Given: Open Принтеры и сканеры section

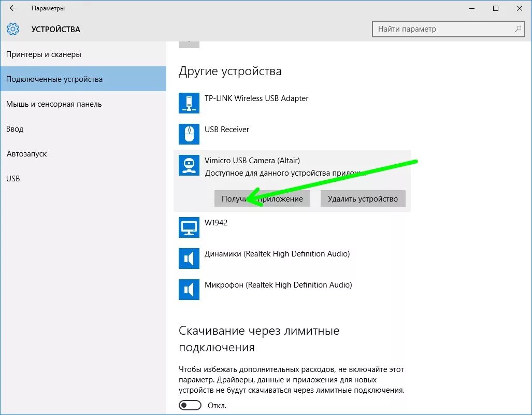Looking at the screenshot, I should [x=83, y=54].
